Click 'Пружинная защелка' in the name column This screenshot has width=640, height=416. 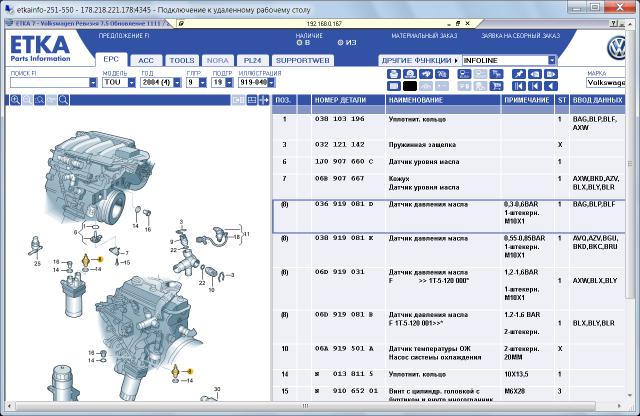[x=422, y=145]
